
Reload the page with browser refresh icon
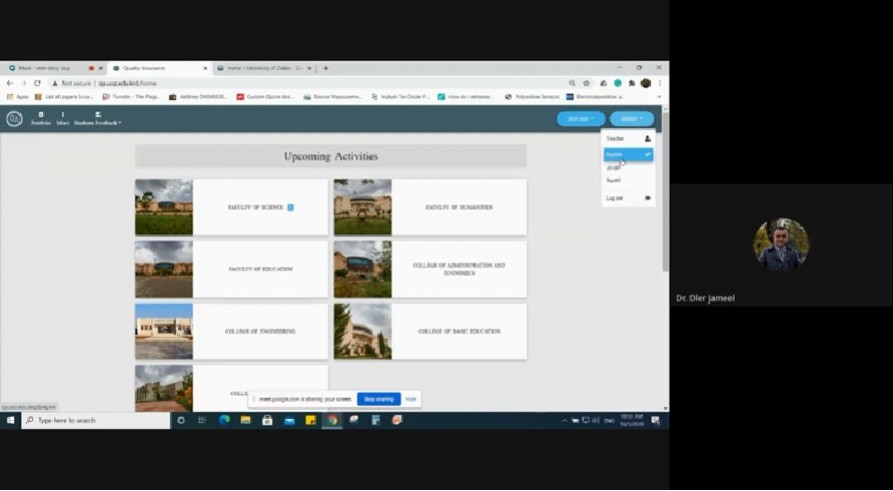tap(37, 83)
